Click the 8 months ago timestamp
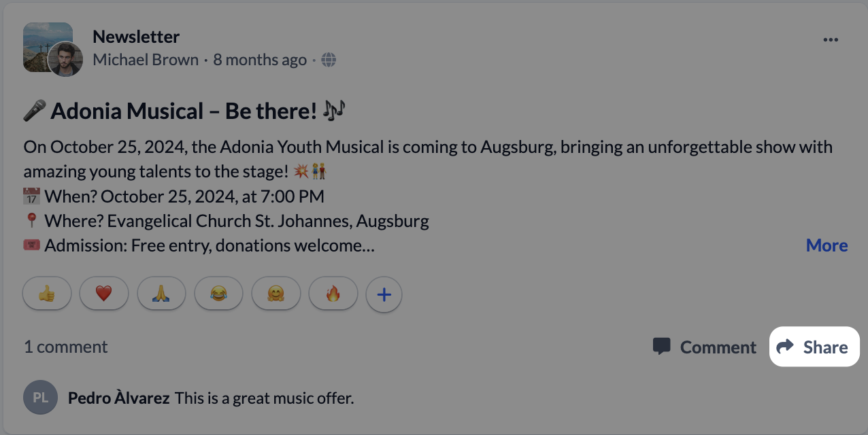This screenshot has height=435, width=868. coord(260,60)
